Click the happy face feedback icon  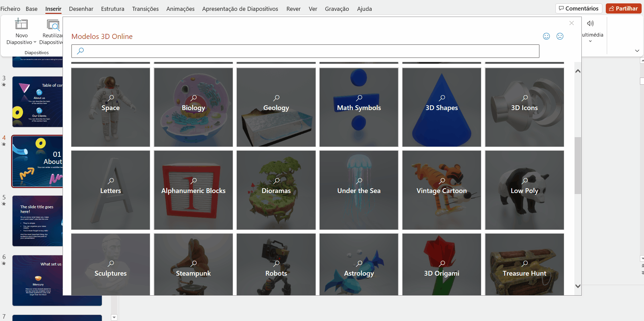point(546,36)
